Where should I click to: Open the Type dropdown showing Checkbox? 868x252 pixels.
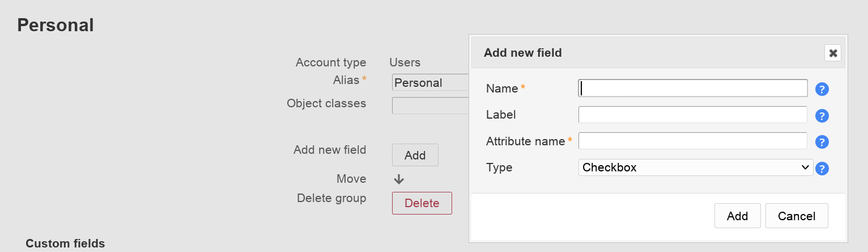coord(695,167)
